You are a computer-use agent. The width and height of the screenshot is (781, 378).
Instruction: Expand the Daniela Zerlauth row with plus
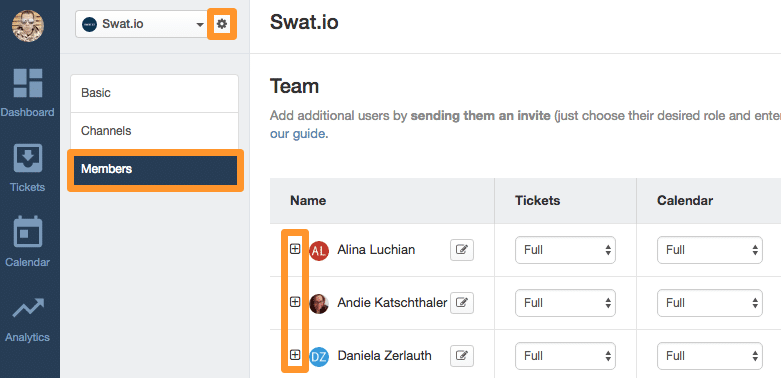pyautogui.click(x=295, y=354)
